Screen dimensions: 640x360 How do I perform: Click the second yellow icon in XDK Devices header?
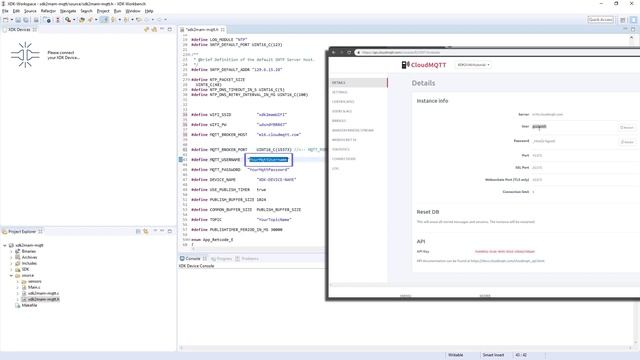154,29
